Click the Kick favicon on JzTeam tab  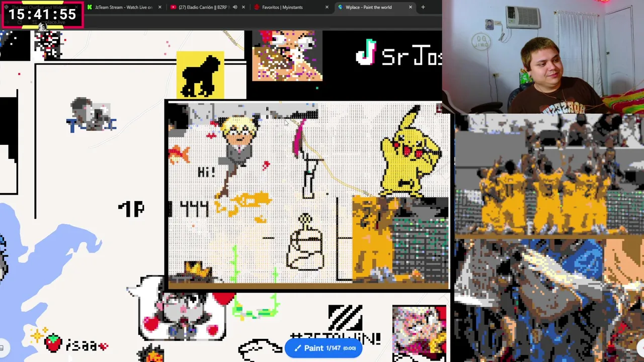(x=90, y=7)
